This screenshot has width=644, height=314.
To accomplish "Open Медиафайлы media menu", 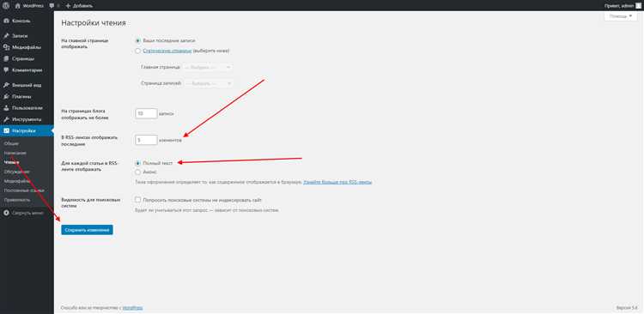I will point(27,47).
